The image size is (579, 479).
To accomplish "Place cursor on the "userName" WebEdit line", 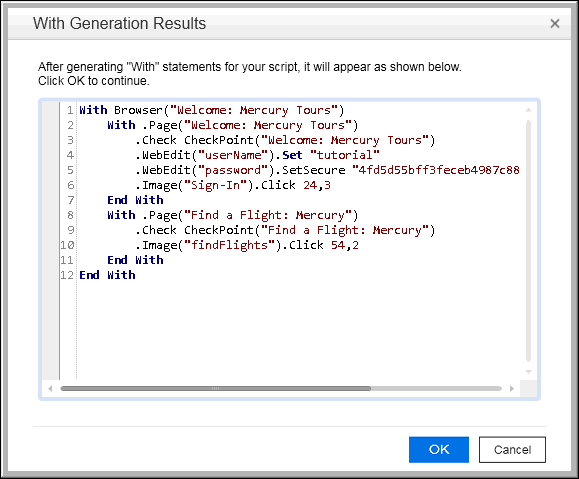I will (257, 155).
